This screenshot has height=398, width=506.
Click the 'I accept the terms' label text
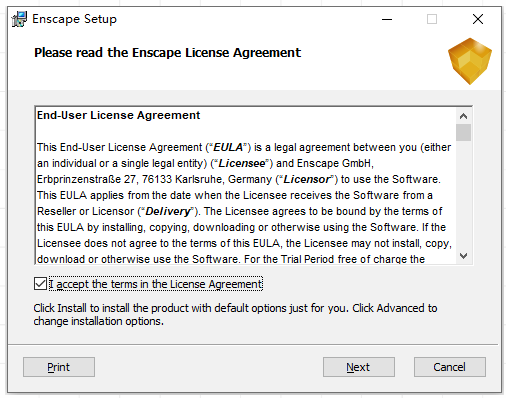[156, 284]
